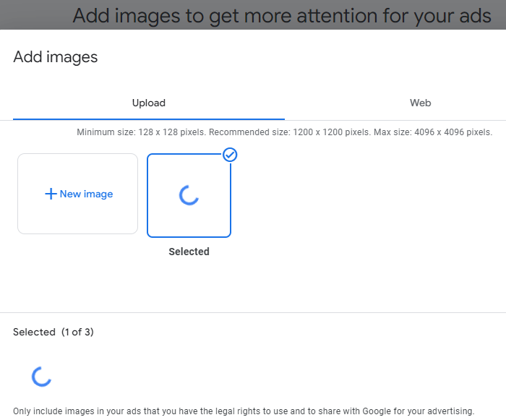
Task: Click the loading spinner in the Selected preview section
Action: tap(41, 376)
